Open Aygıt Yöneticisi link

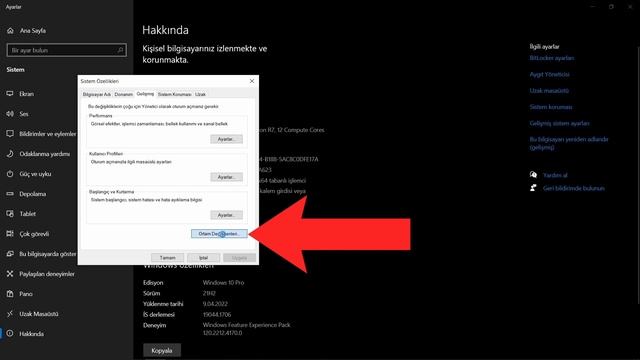pos(549,74)
